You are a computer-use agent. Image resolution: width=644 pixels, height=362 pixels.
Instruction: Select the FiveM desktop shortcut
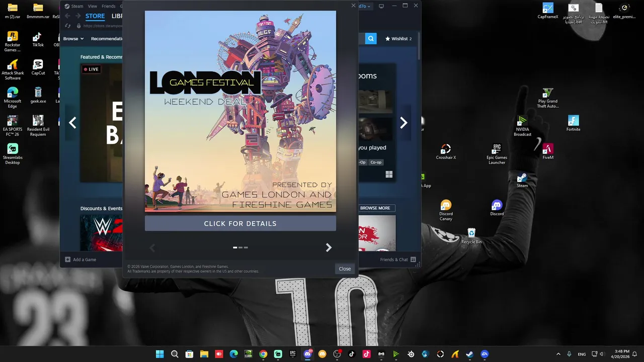(548, 152)
